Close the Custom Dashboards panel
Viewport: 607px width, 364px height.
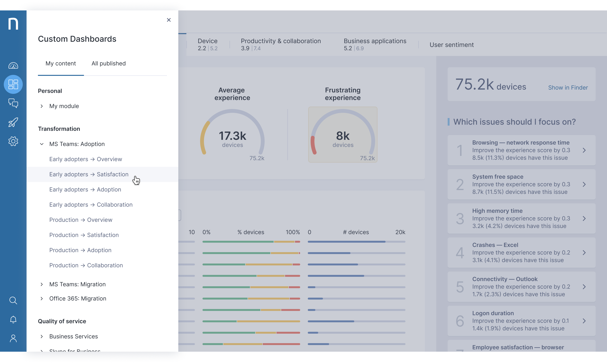(x=169, y=20)
